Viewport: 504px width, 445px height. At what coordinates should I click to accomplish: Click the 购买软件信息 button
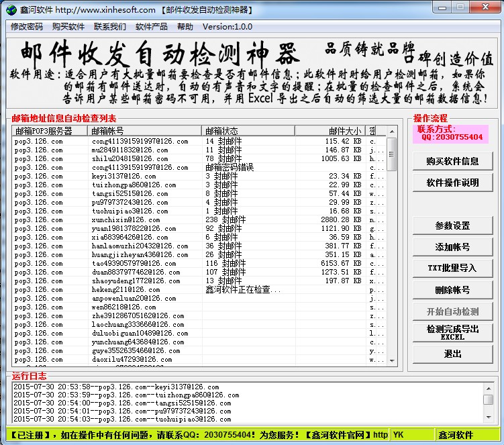(x=452, y=161)
